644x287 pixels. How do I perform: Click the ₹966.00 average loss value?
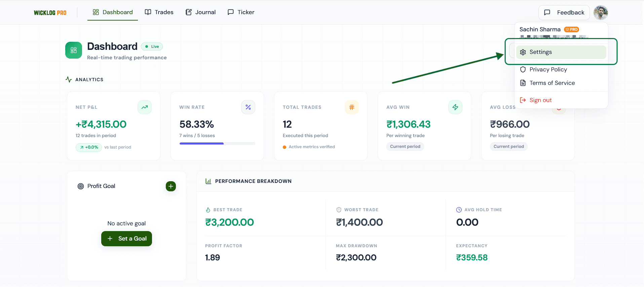[510, 124]
